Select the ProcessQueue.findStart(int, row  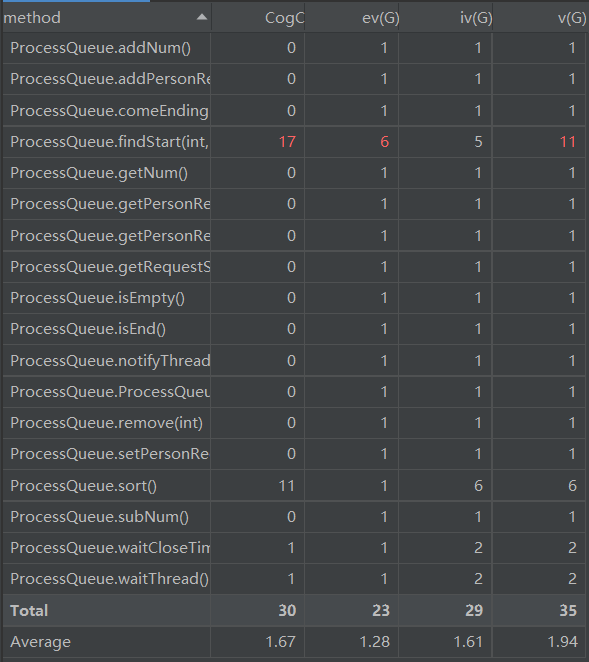pos(294,142)
